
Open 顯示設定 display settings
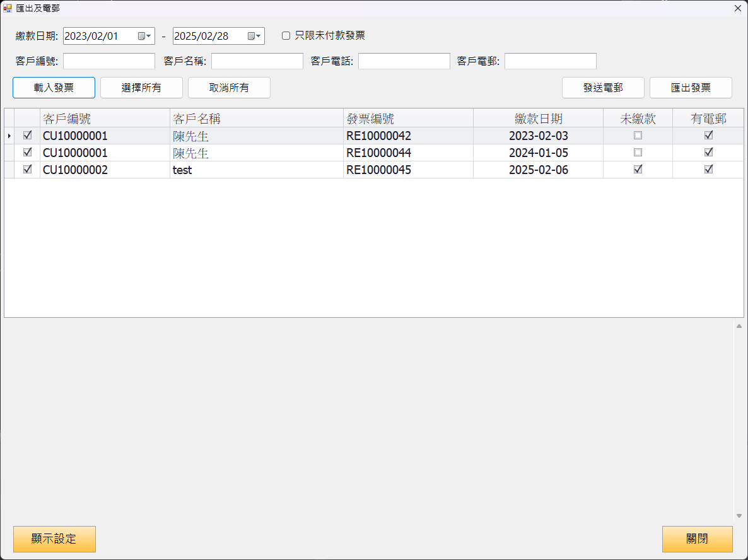point(54,539)
